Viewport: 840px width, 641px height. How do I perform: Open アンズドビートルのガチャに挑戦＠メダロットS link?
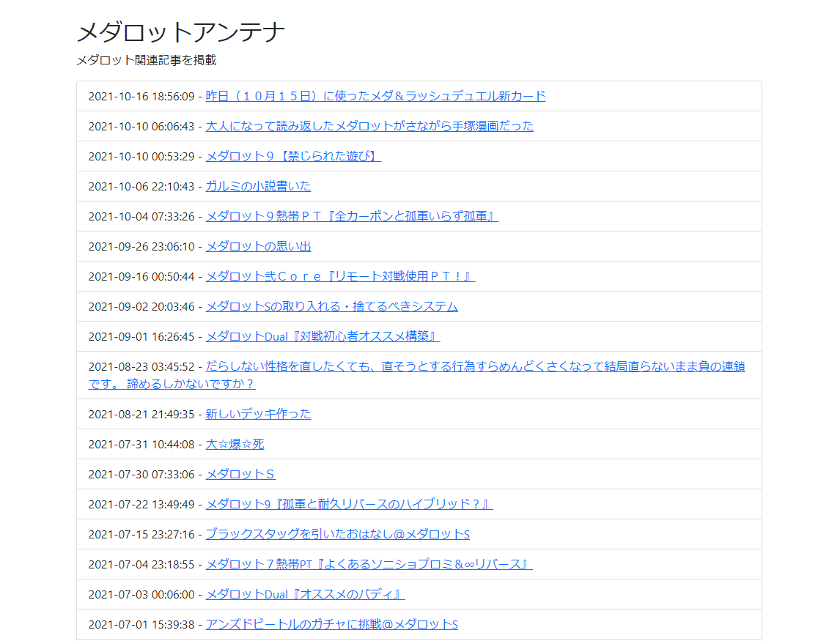click(331, 624)
